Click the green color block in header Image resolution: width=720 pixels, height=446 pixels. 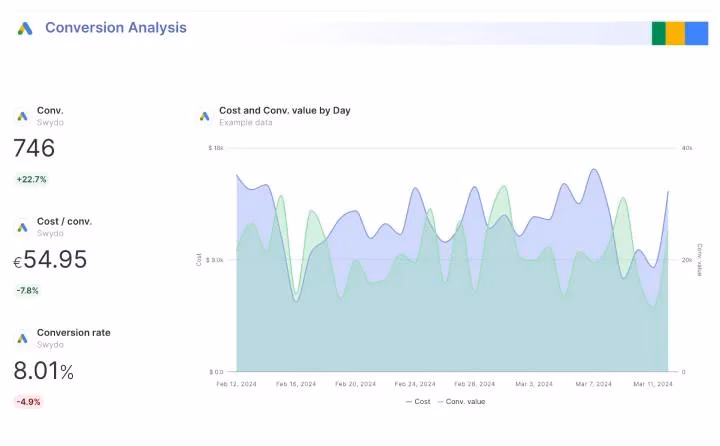pyautogui.click(x=658, y=33)
